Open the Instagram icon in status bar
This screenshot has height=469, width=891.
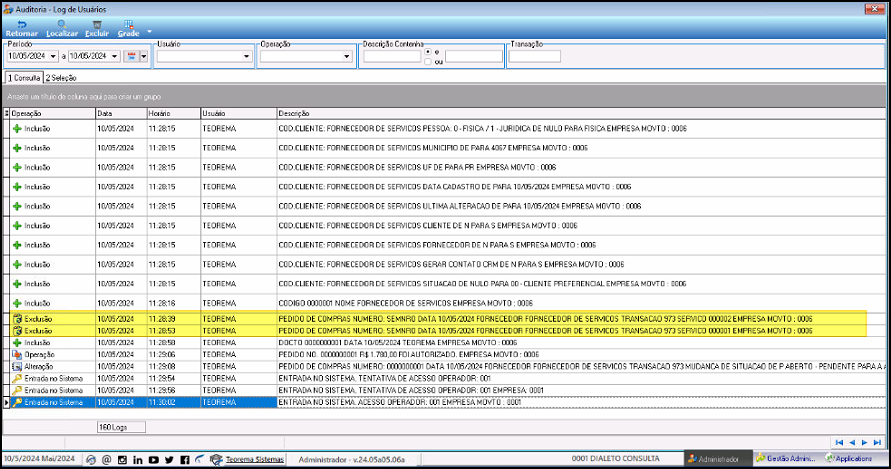click(x=122, y=459)
